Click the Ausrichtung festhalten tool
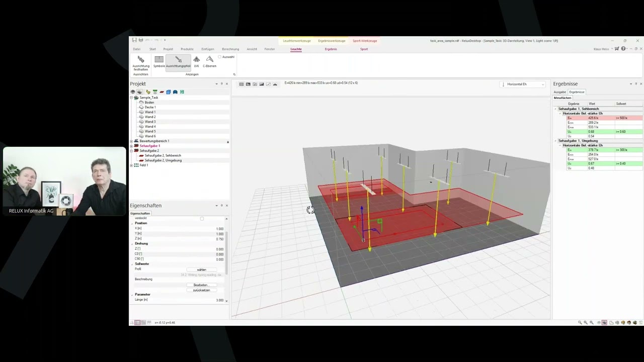This screenshot has height=362, width=644. click(141, 63)
